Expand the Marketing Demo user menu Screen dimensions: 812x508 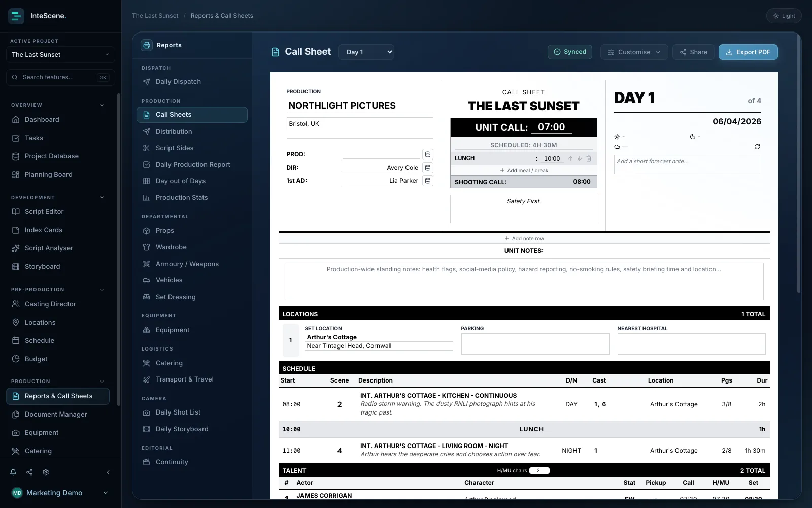(60, 493)
